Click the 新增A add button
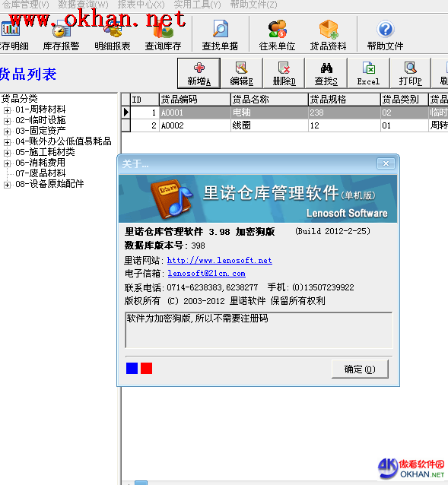448x485 pixels. 199,73
